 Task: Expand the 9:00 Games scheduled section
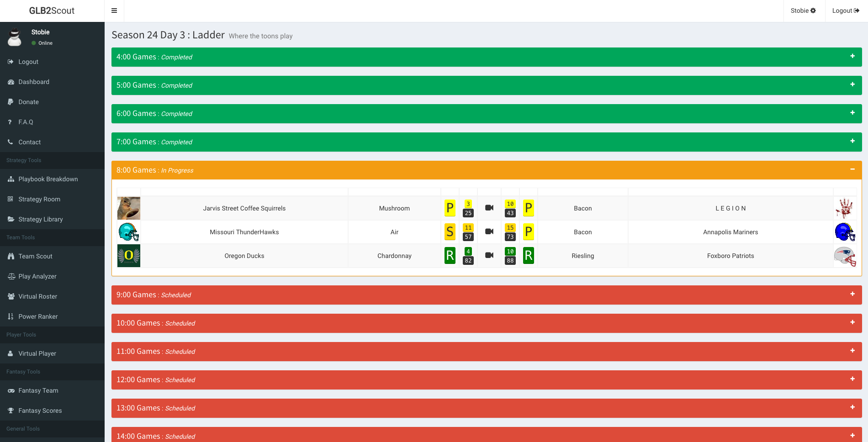coord(852,294)
